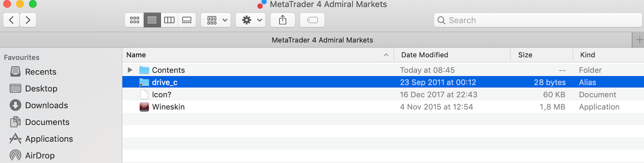Click the Edit Tags toolbar icon

312,20
